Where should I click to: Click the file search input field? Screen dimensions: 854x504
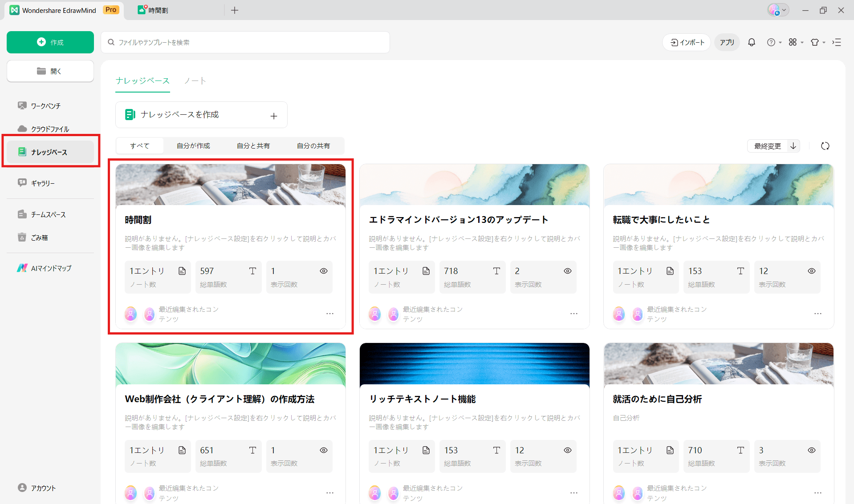point(245,42)
